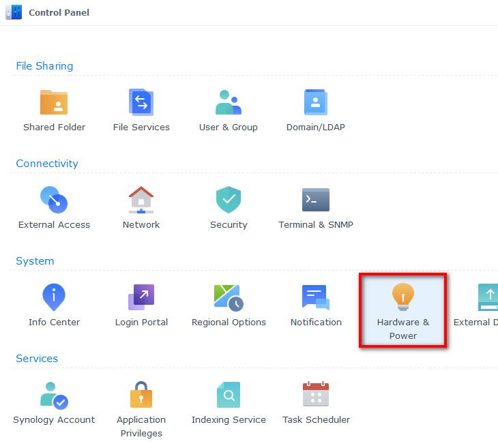Open Hardware & Power settings
Viewport: 498px width, 448px height.
point(402,310)
